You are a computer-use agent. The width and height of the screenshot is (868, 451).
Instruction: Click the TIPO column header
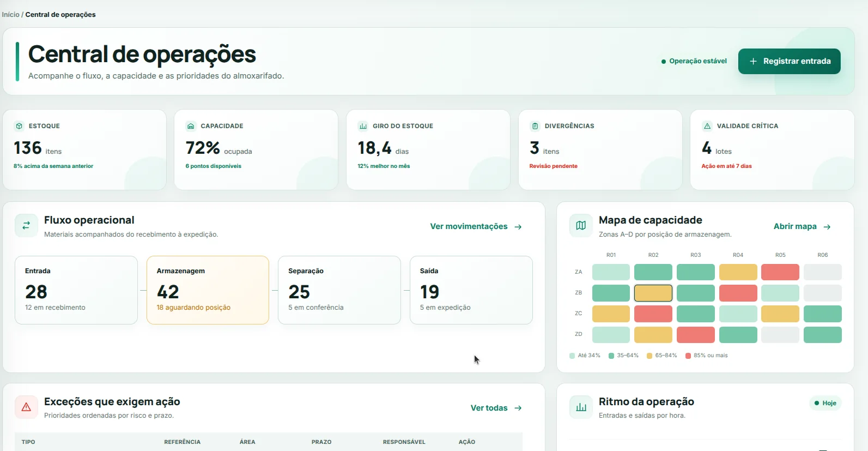click(28, 442)
